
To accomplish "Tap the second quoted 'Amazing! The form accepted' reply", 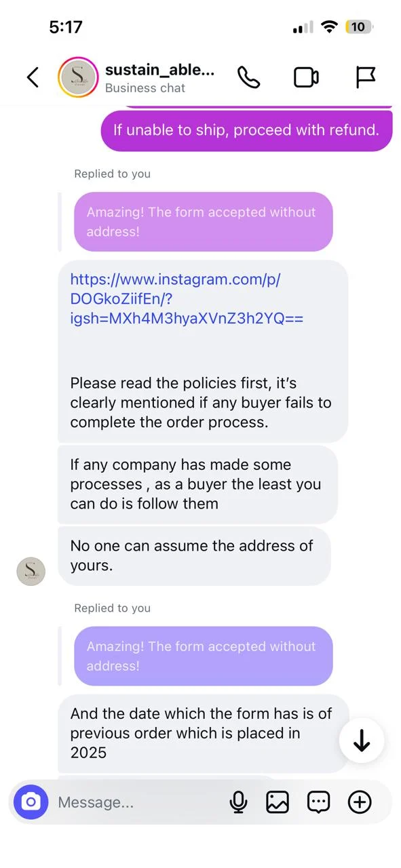I will point(204,656).
